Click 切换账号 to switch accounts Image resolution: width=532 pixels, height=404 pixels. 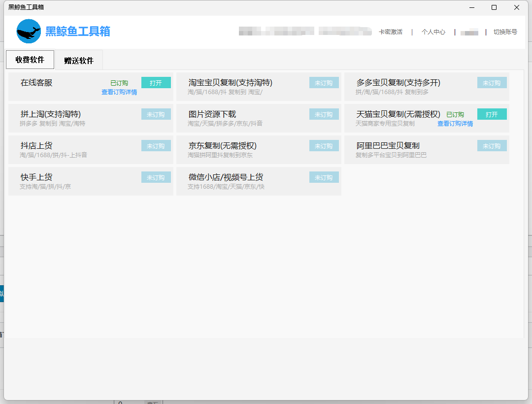505,32
